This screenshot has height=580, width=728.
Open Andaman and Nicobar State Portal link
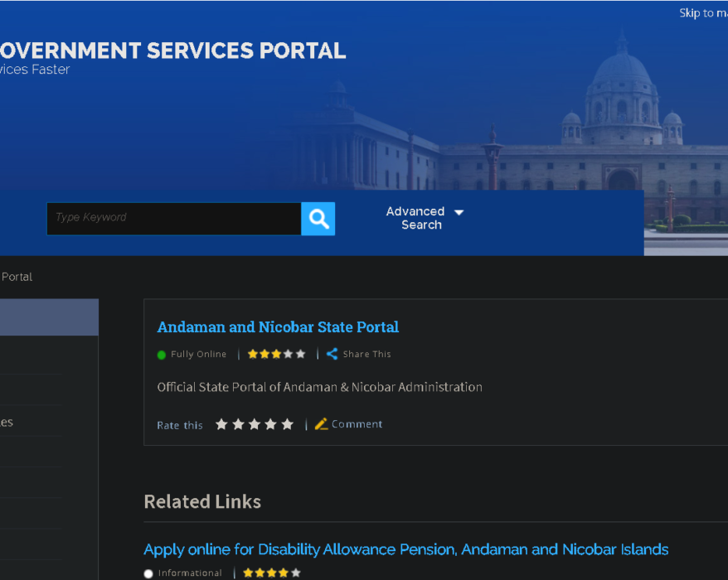click(278, 327)
